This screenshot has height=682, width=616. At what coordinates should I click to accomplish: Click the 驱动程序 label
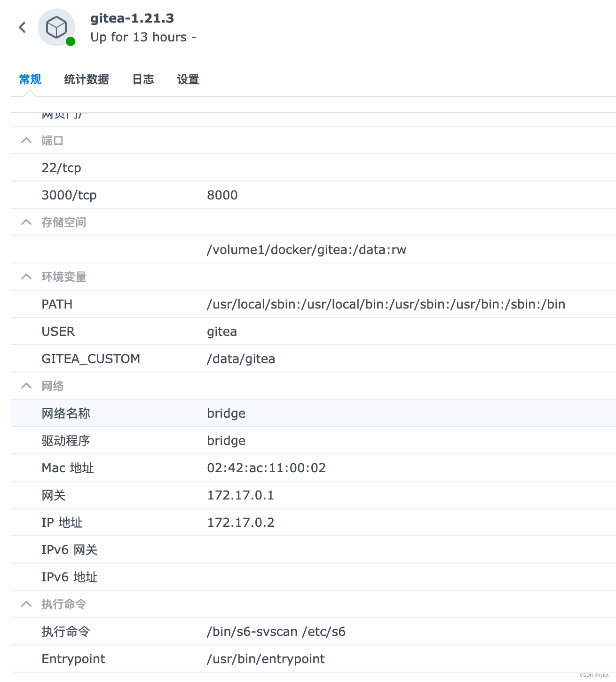(x=66, y=441)
